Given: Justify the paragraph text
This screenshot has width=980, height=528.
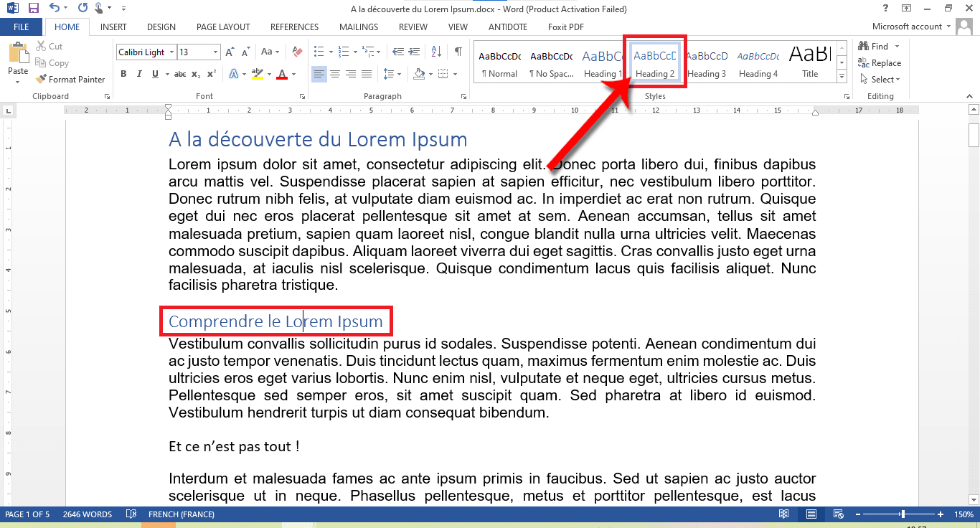Looking at the screenshot, I should coord(367,74).
